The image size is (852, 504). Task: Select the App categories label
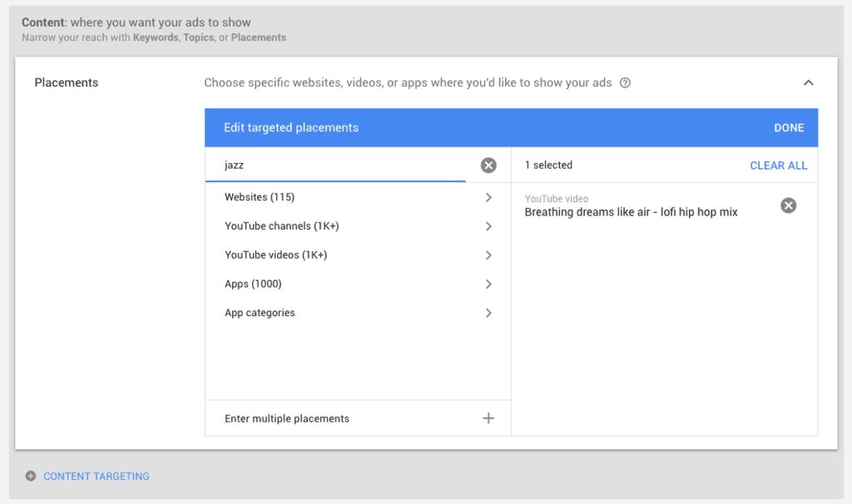pos(260,313)
